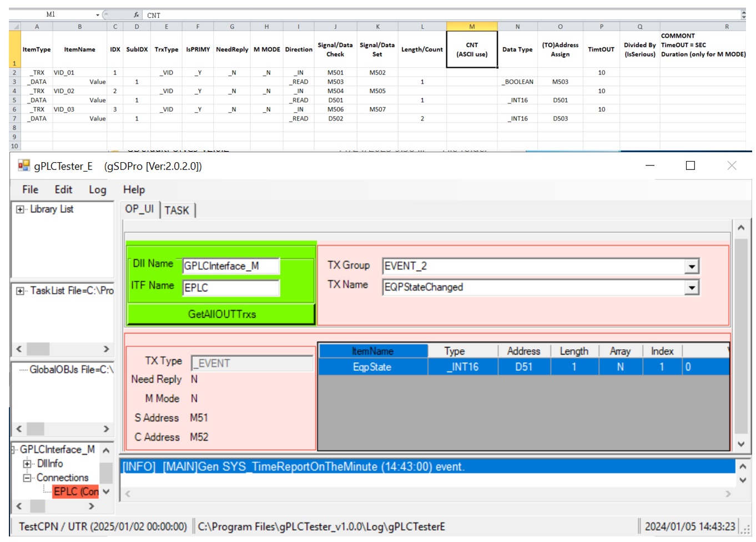Select the _BOOLEAN cell in Excel
This screenshot has height=542, width=756.
(517, 82)
